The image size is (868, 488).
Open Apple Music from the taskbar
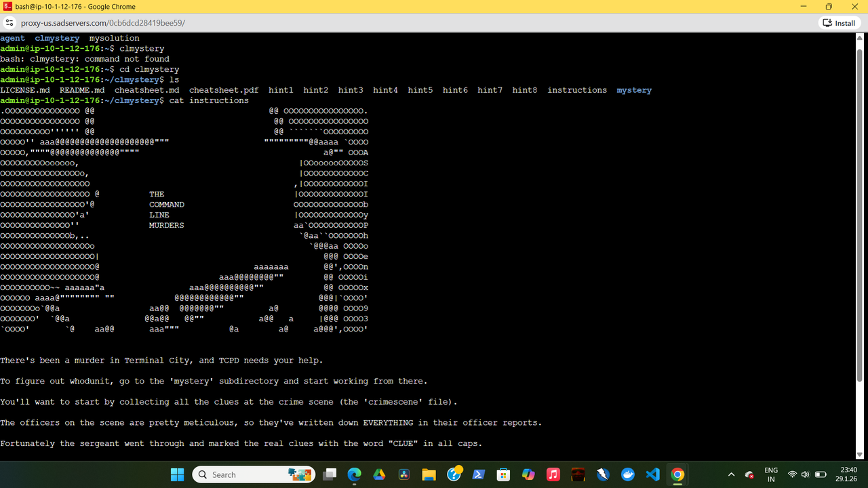(x=553, y=474)
